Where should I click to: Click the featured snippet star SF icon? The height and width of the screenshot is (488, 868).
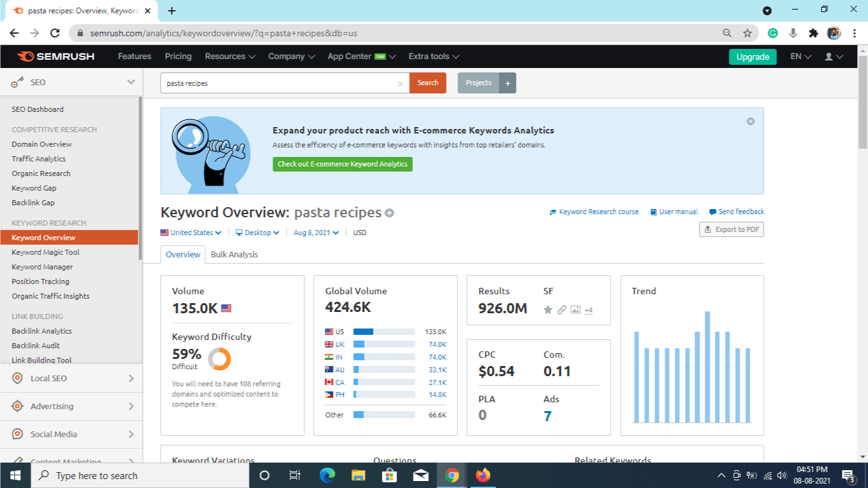coord(548,309)
